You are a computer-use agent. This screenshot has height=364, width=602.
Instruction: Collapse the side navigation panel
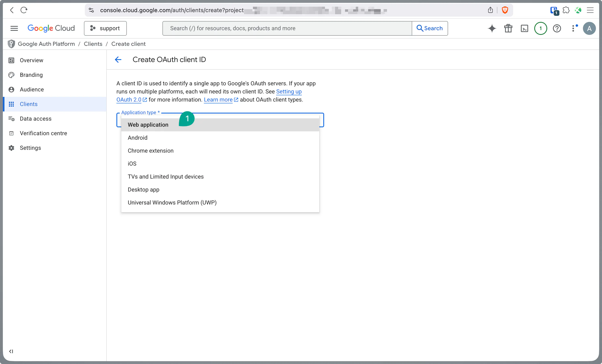coord(11,351)
